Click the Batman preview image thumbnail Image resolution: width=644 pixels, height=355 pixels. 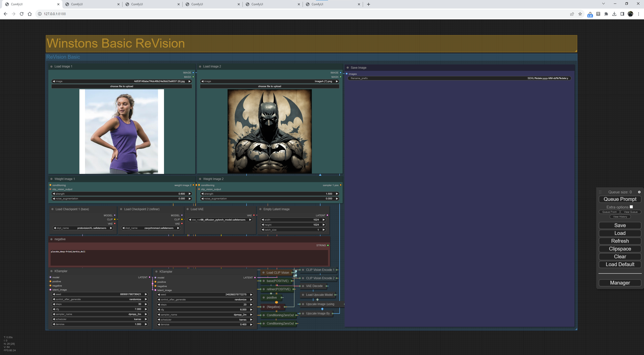(x=269, y=131)
